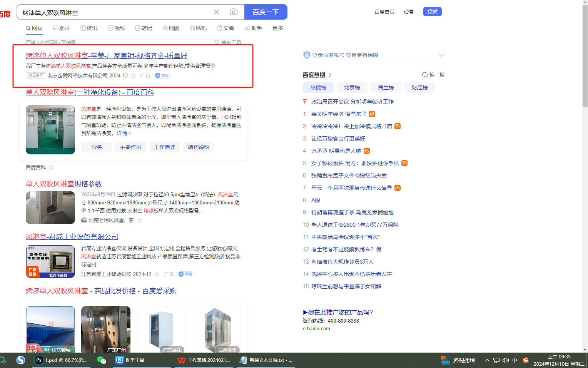Click the volume icon in system tray

click(505, 360)
